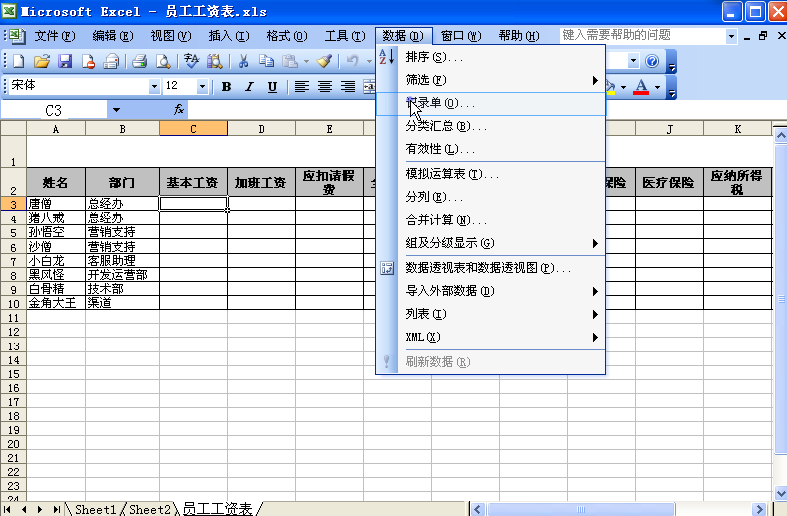Activate the Format Painter brush
The width and height of the screenshot is (787, 516).
pos(324,61)
